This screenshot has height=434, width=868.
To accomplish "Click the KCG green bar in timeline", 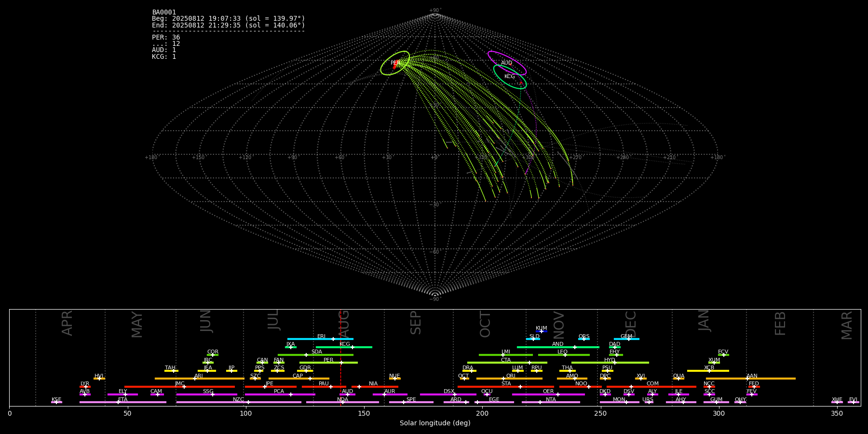I will [x=344, y=347].
